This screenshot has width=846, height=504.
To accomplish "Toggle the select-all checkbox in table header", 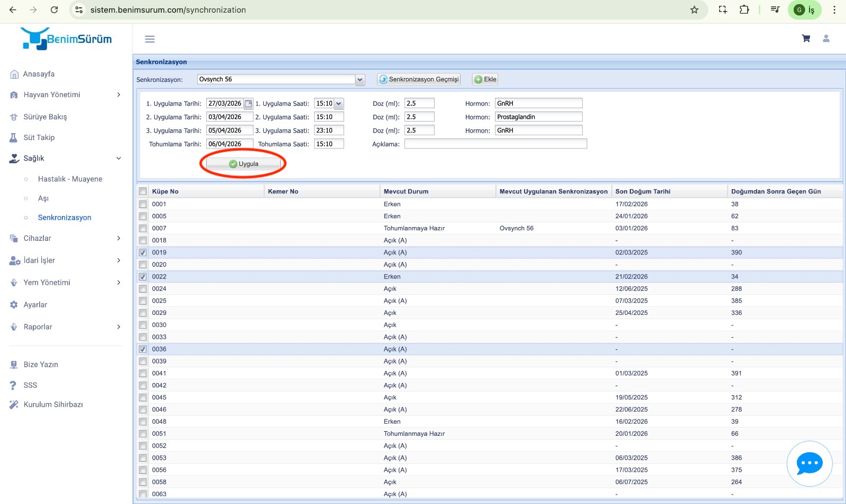I will coord(143,191).
